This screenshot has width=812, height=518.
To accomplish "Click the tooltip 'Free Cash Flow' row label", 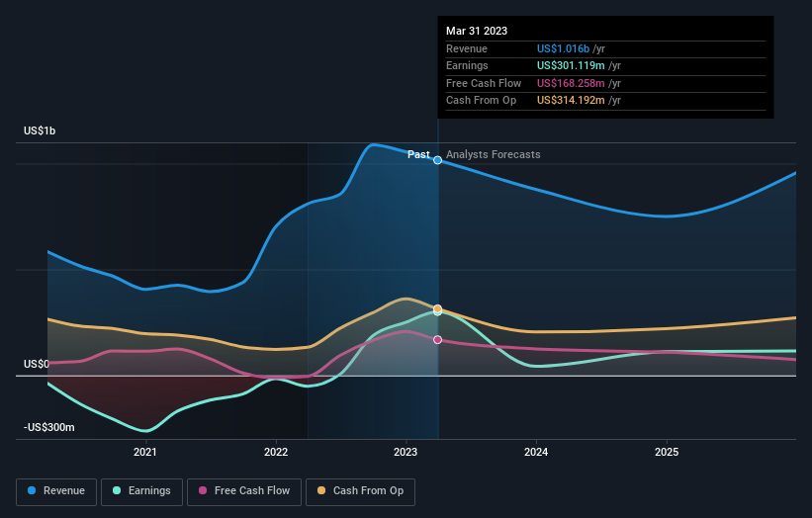I will click(x=484, y=83).
